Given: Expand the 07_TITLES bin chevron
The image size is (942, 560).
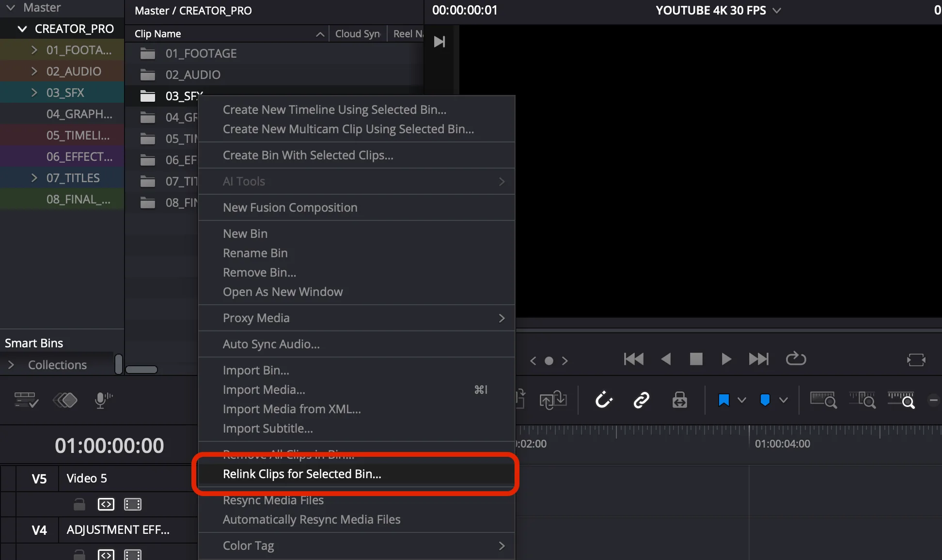Looking at the screenshot, I should [34, 178].
